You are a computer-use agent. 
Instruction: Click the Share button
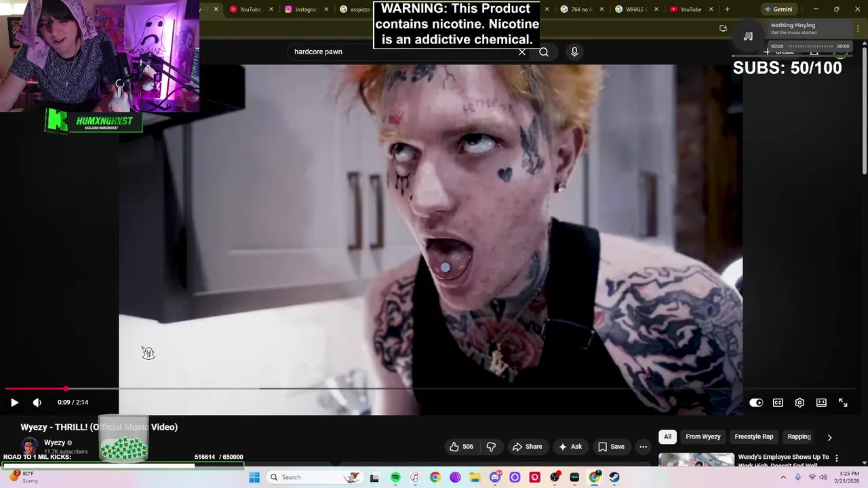(x=527, y=447)
